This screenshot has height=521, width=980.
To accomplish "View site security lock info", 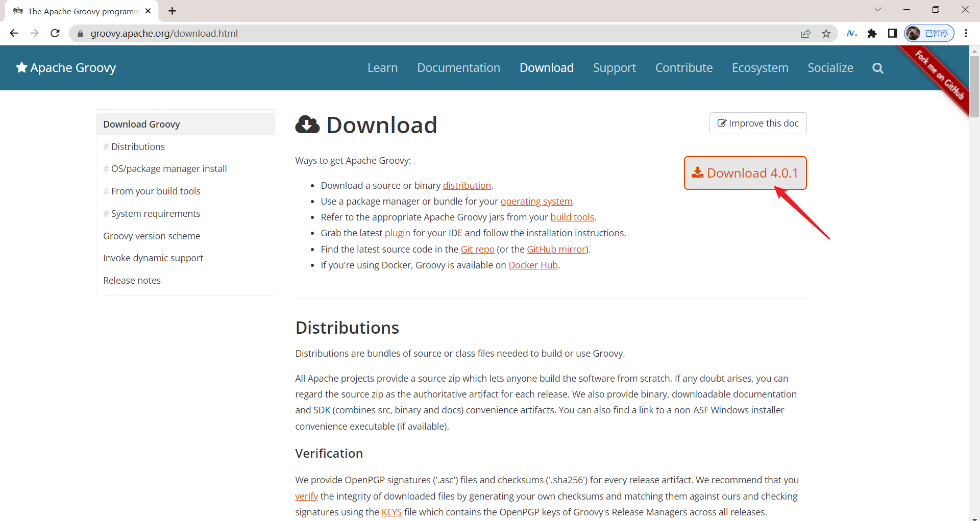I will tap(80, 34).
